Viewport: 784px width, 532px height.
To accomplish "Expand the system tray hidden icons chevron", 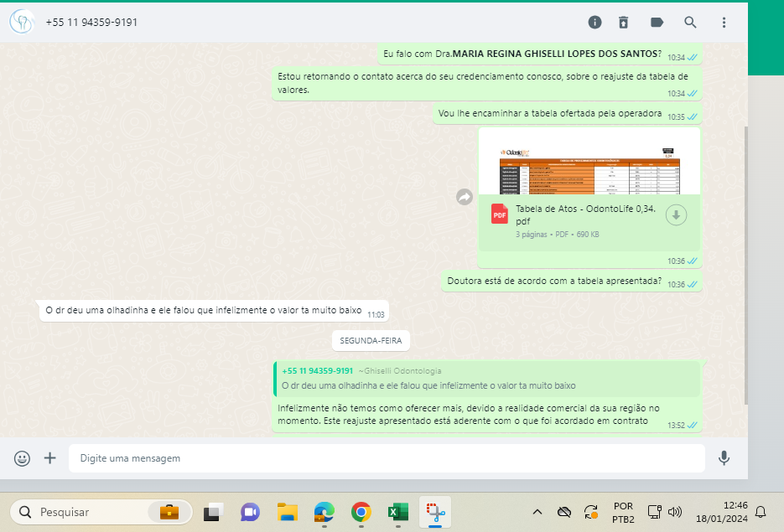I will click(537, 512).
